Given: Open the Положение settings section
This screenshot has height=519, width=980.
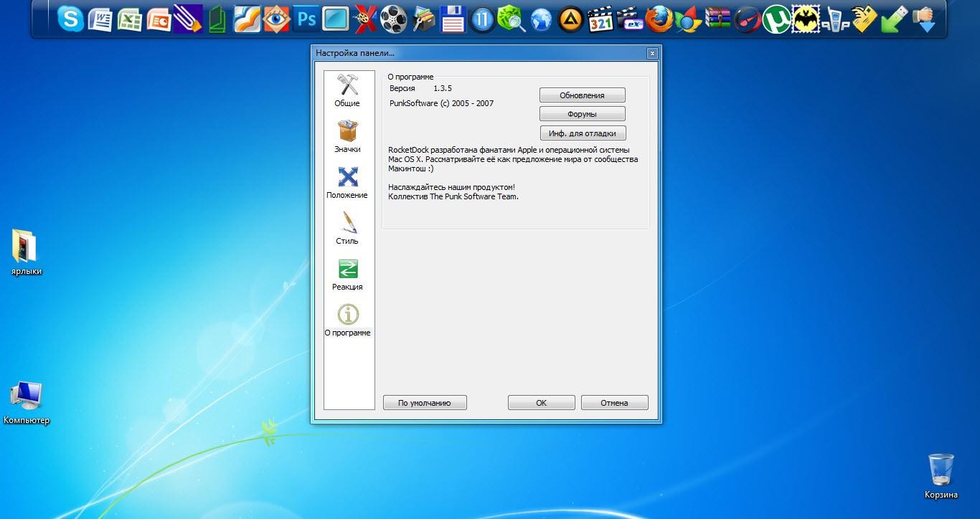Looking at the screenshot, I should (347, 182).
